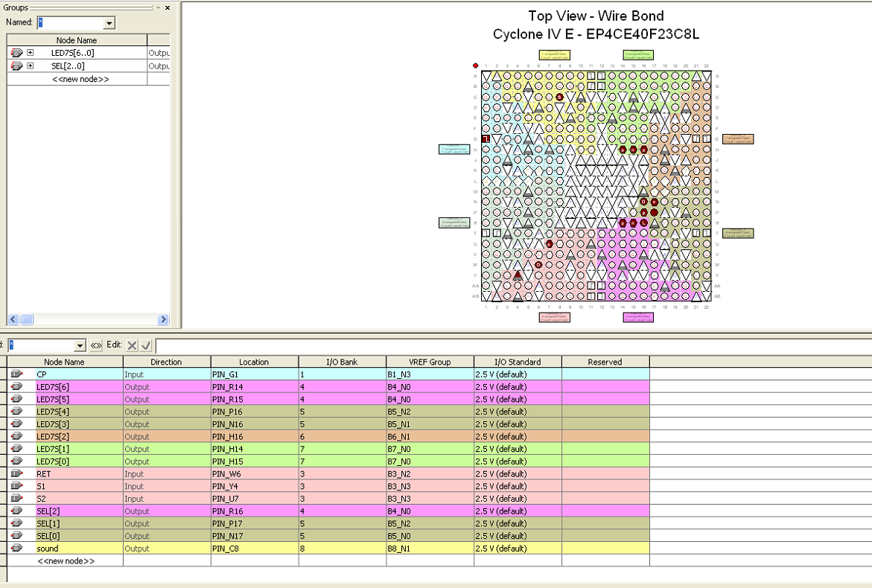Viewport: 872px width, 588px height.
Task: Click the output pin icon for SEL[1]
Action: 16,523
